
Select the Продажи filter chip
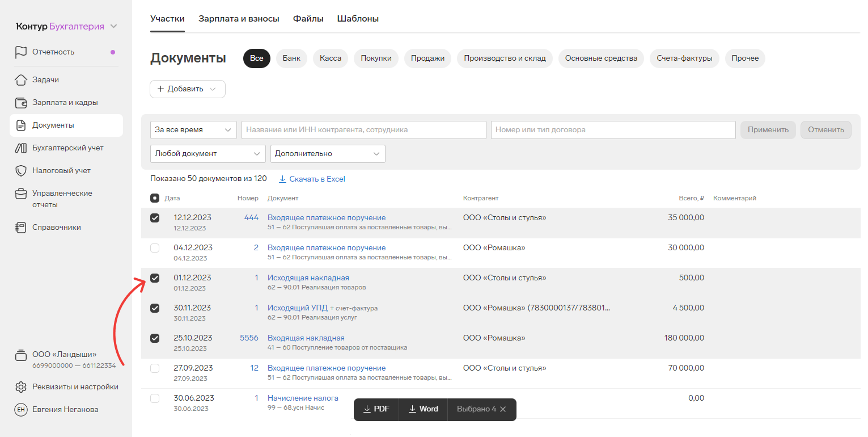point(428,58)
